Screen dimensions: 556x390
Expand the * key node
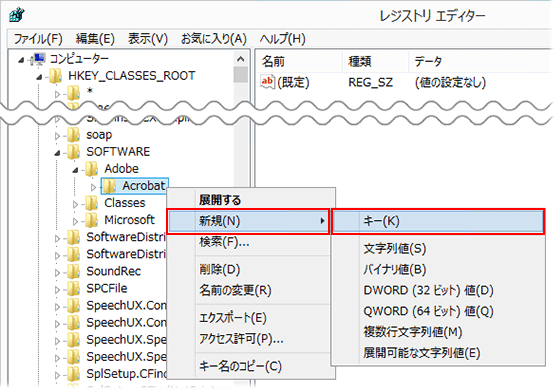click(57, 94)
